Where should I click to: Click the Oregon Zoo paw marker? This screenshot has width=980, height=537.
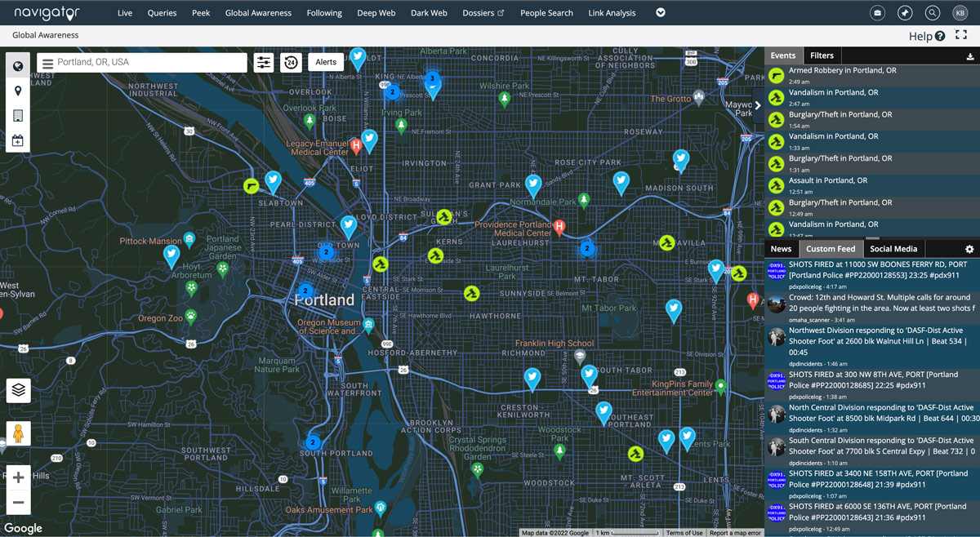coord(191,315)
